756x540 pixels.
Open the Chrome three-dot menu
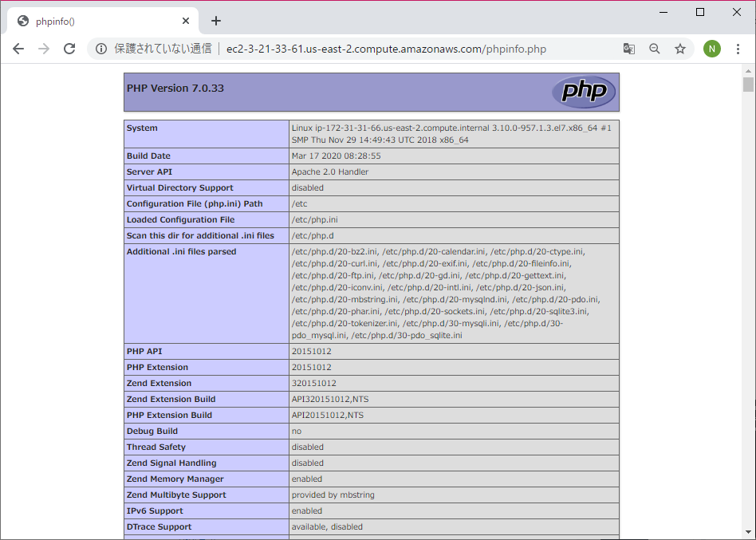click(x=738, y=49)
